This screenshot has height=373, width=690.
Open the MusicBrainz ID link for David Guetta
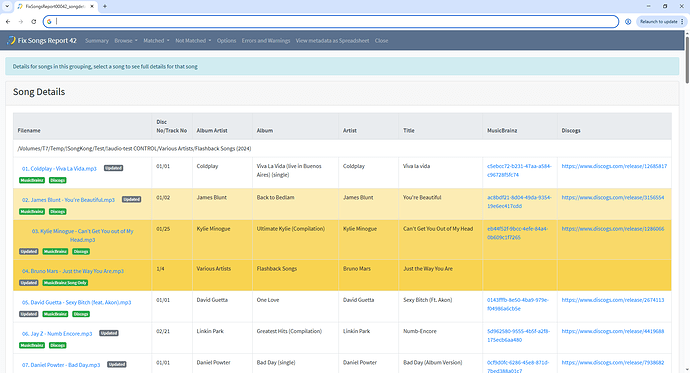pos(518,304)
